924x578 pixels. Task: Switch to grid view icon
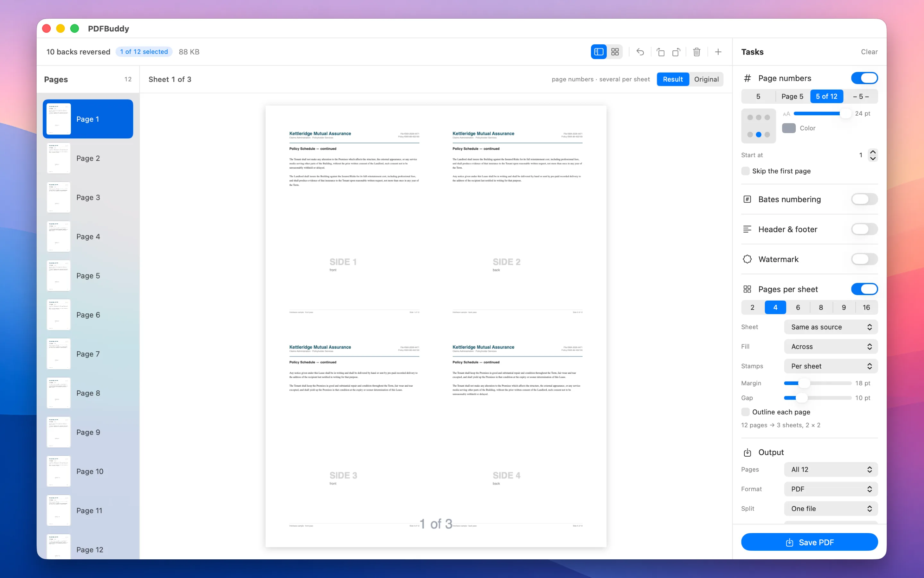615,52
